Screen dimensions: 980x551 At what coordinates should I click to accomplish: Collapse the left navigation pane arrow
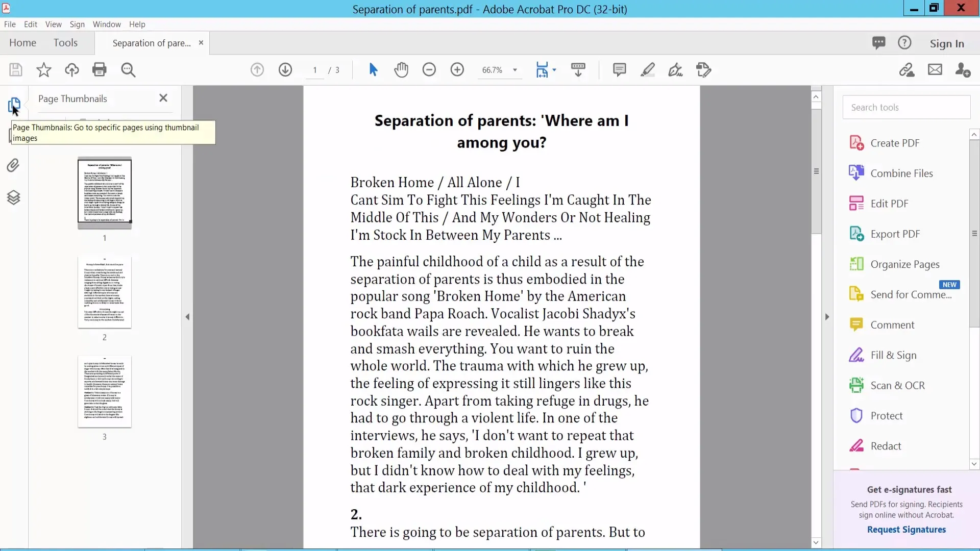[187, 317]
